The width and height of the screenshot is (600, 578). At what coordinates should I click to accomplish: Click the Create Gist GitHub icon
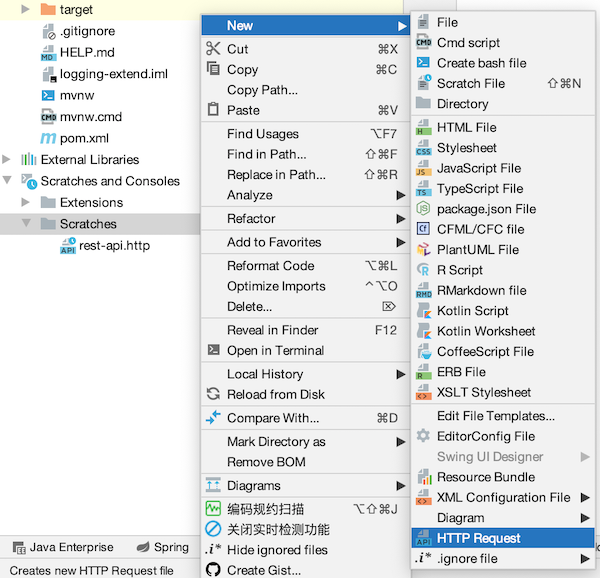point(212,570)
